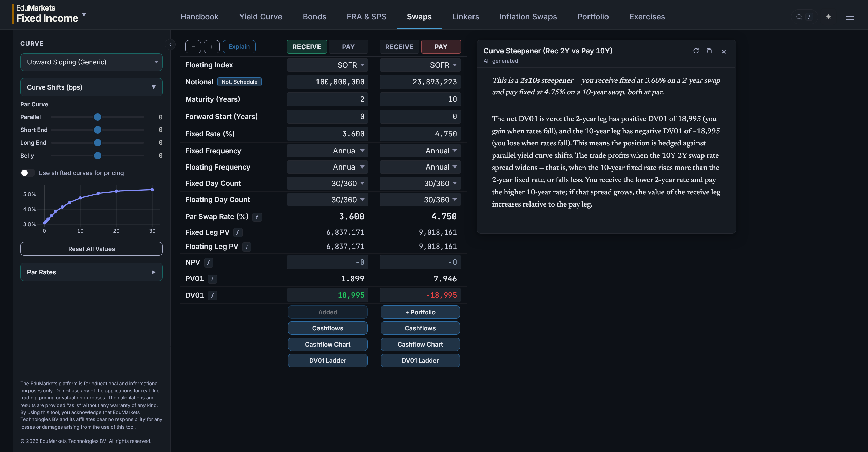Go to the Portfolio tab

pyautogui.click(x=593, y=17)
